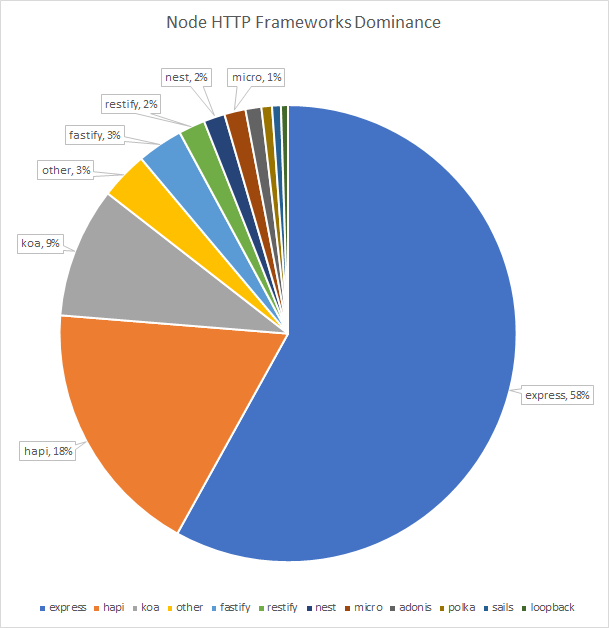Click the restify legend label
The height and width of the screenshot is (628, 609).
[282, 608]
